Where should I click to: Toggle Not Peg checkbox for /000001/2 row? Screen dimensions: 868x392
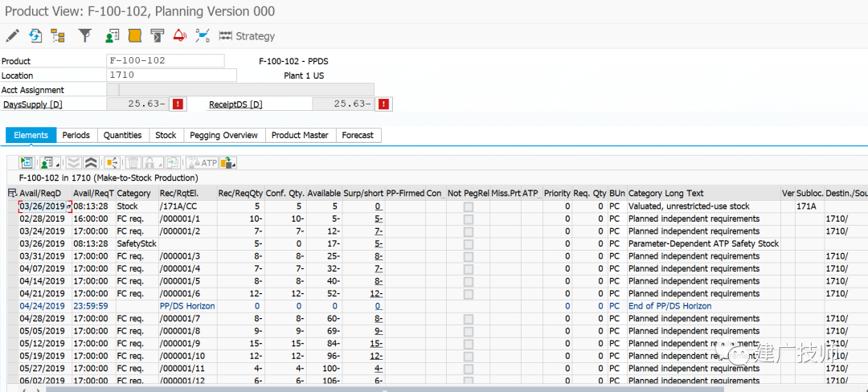click(469, 231)
